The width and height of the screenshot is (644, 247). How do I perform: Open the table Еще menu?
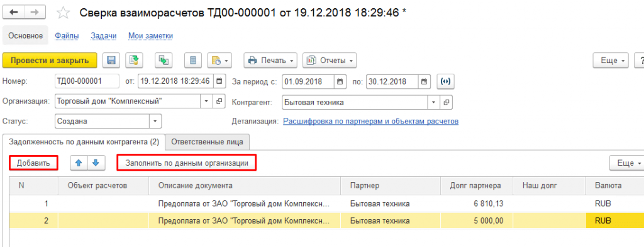point(627,163)
